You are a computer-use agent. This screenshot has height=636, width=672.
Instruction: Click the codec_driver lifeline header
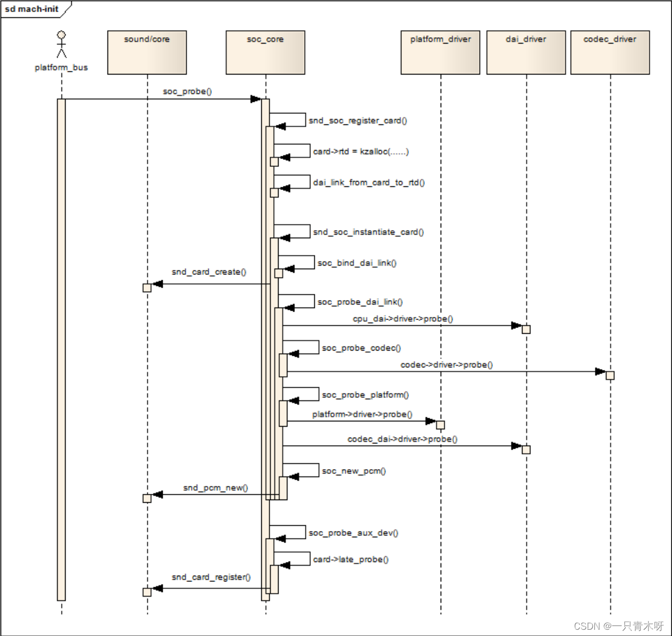[x=609, y=52]
